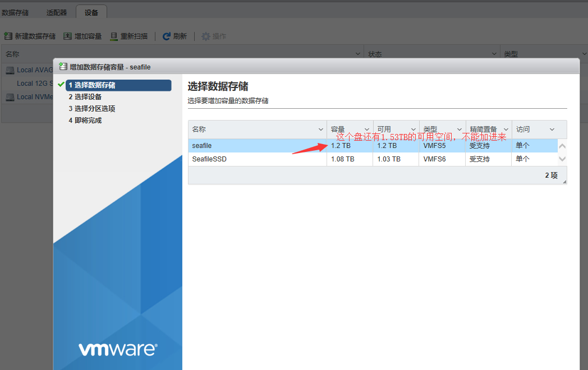
Task: Click 重新扫描 toolbar button
Action: click(x=129, y=36)
